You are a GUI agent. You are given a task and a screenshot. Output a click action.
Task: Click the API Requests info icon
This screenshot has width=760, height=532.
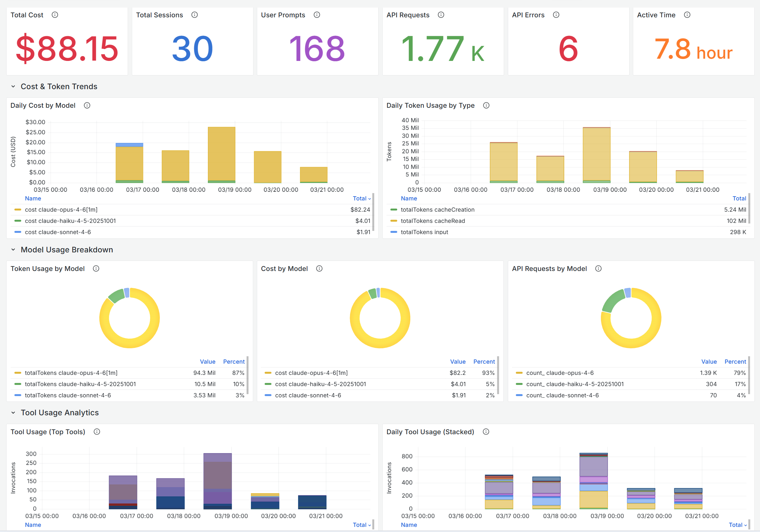441,15
